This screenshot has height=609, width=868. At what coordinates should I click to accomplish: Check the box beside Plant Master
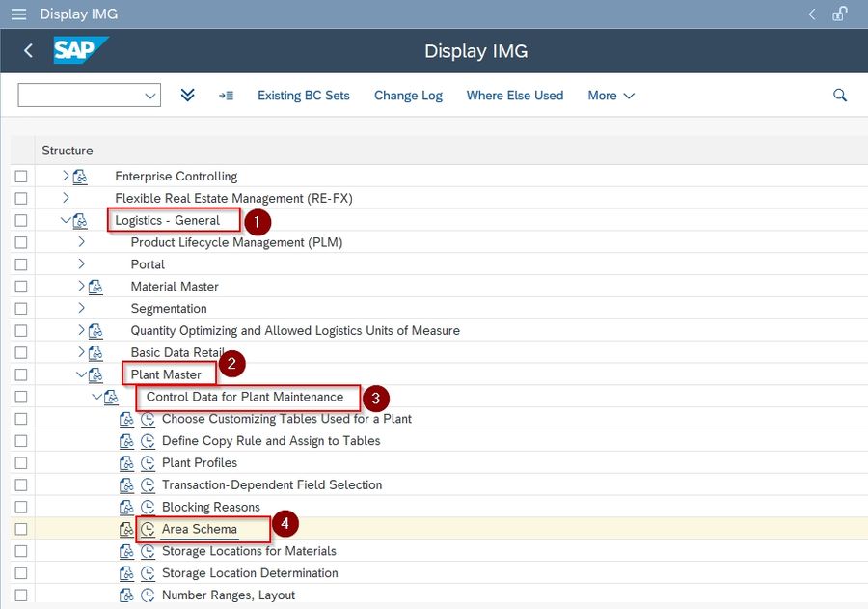coord(21,374)
